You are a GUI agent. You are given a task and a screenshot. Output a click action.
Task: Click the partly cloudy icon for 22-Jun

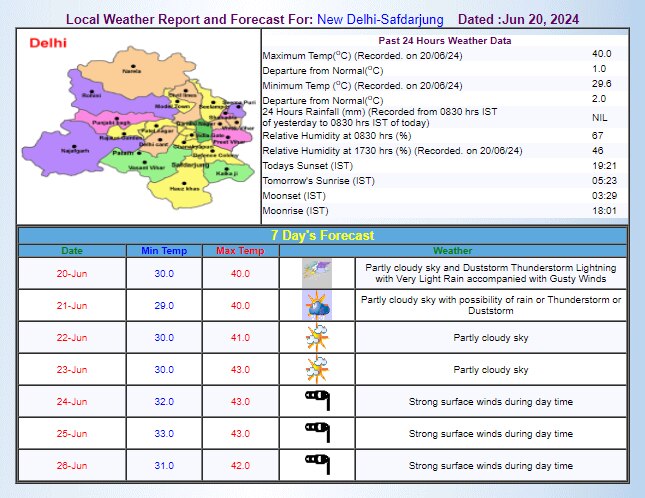click(x=316, y=337)
